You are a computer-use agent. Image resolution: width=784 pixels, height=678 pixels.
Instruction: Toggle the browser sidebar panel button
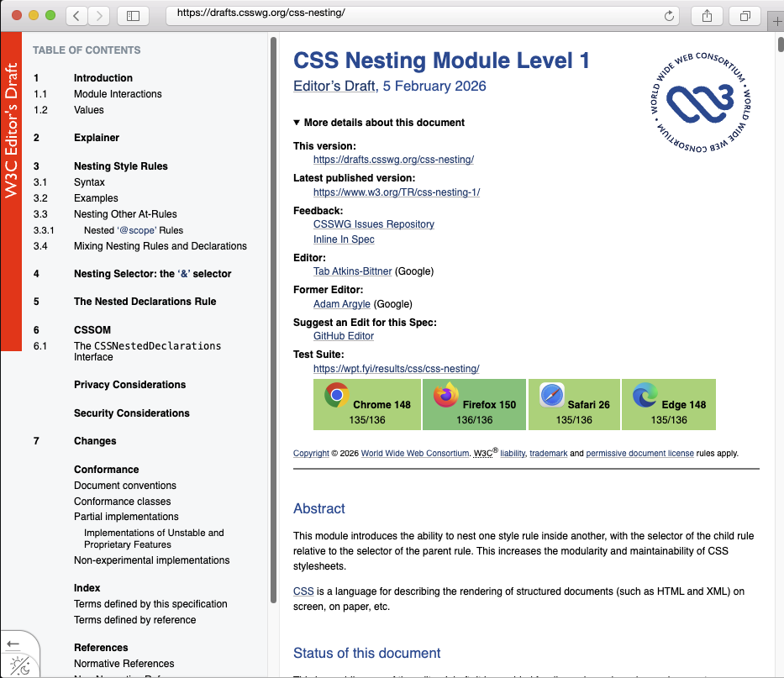133,16
